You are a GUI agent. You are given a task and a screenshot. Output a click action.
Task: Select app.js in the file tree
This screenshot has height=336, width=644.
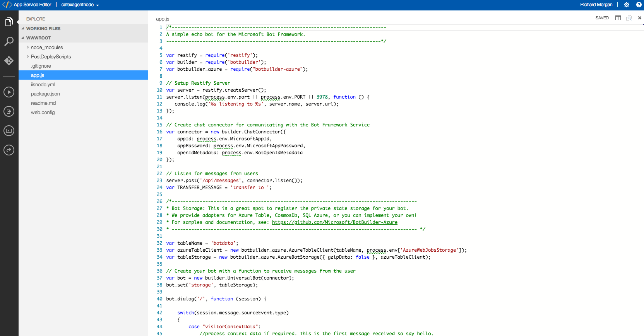point(83,75)
